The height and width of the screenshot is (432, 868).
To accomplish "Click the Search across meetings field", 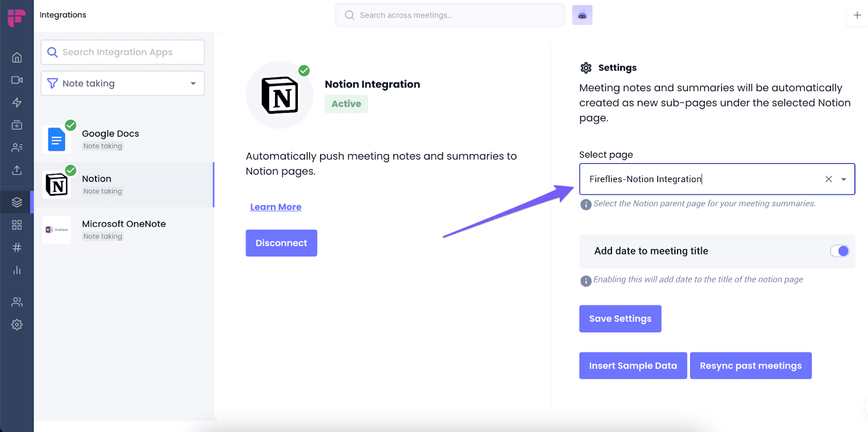I will pyautogui.click(x=450, y=15).
